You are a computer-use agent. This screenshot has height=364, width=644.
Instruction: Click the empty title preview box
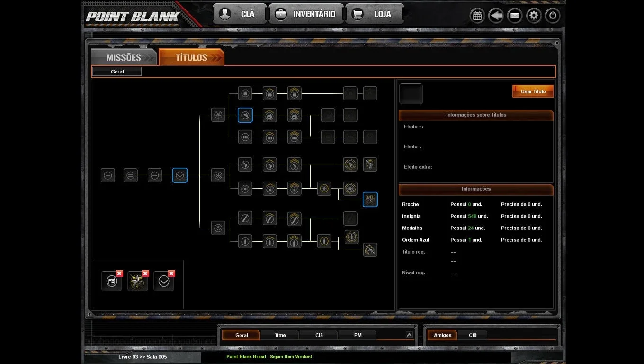tap(411, 94)
